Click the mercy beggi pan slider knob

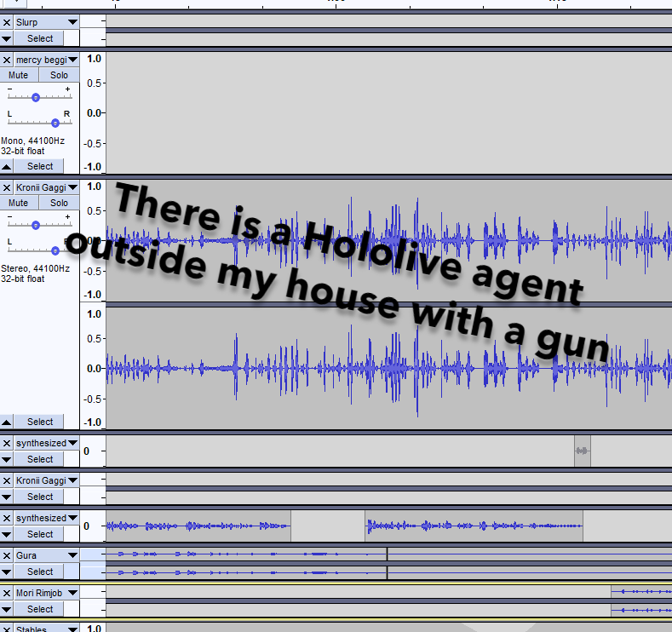pyautogui.click(x=55, y=124)
